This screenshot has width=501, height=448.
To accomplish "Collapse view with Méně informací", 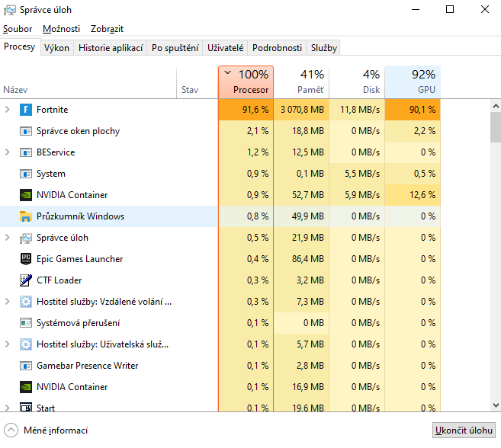I will coord(47,430).
